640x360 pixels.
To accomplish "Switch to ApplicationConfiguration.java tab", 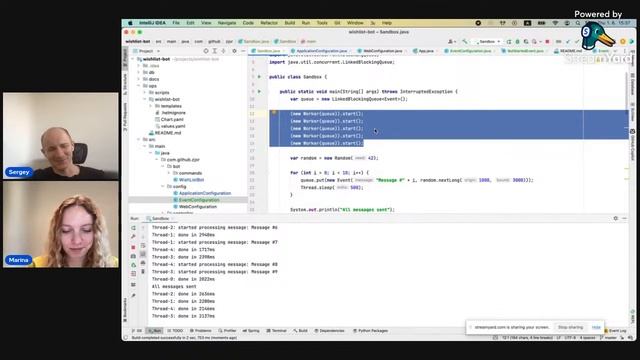I will (x=321, y=51).
